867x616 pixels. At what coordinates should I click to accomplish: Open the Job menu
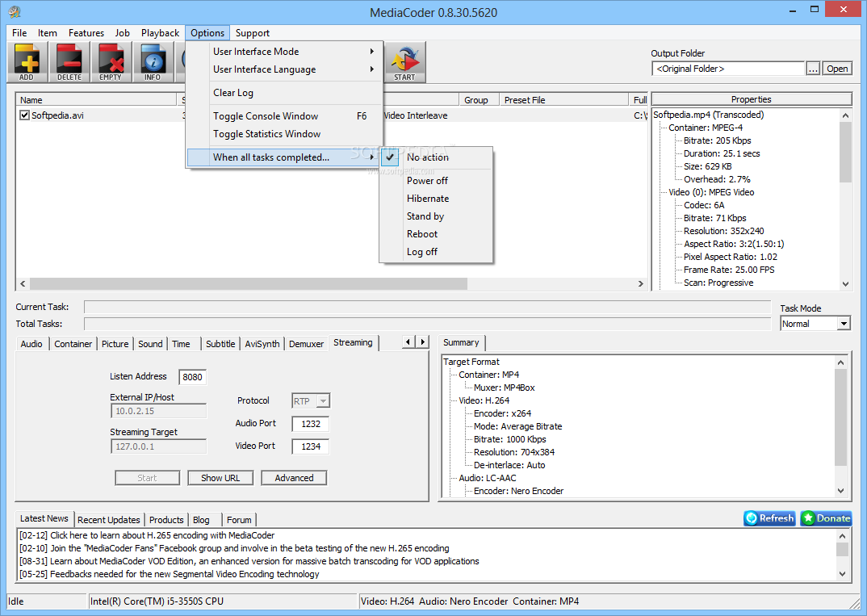coord(122,33)
